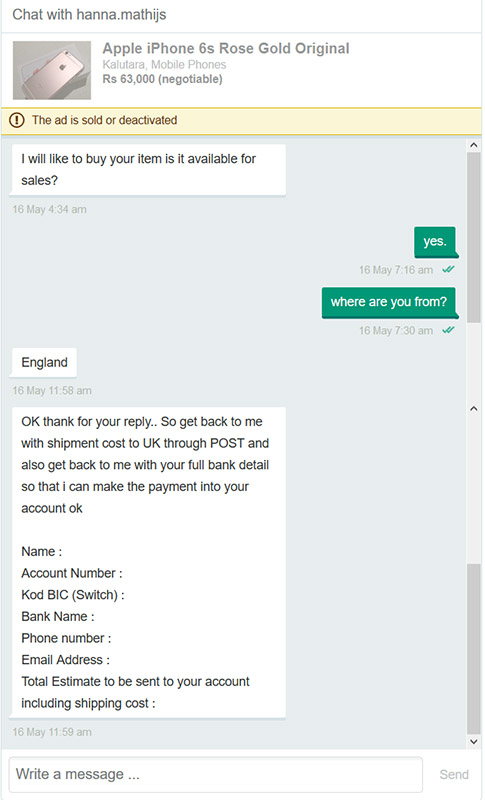
Task: Select the 'where are you from?' message bubble
Action: tap(390, 302)
